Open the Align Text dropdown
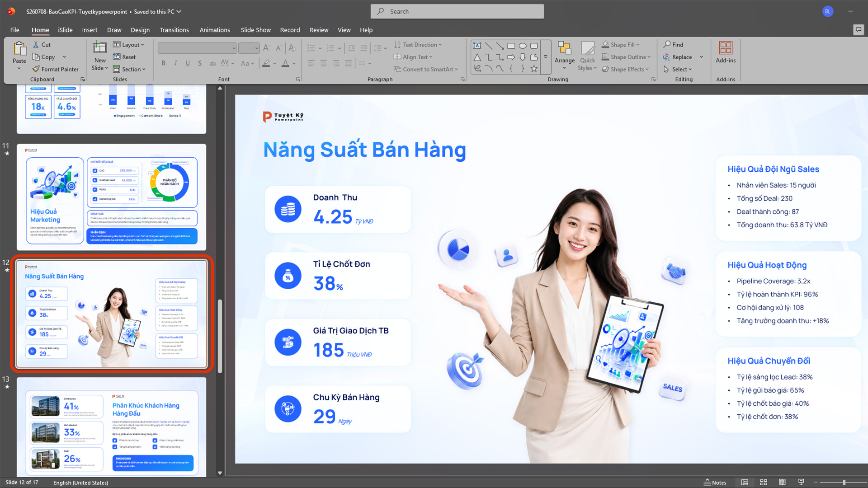This screenshot has width=868, height=488. pos(413,57)
